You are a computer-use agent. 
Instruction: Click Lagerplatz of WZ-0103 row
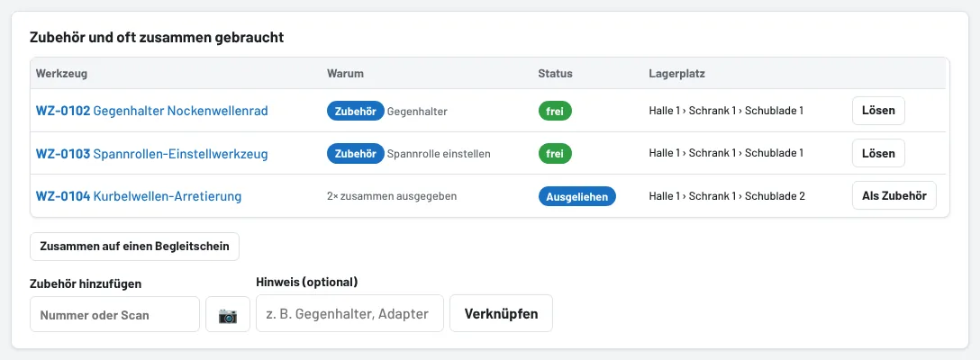726,153
